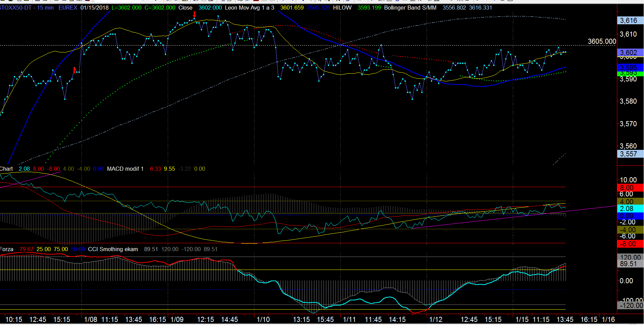Open the CCI Smothing ekam indicator label
The image size is (644, 325).
(113, 249)
